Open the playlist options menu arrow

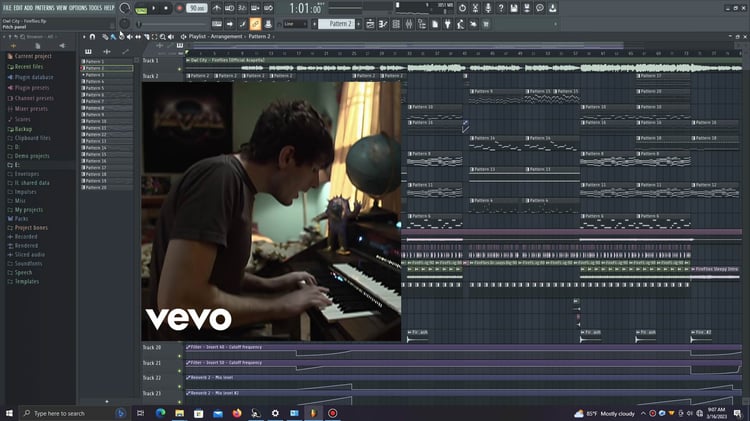84,36
